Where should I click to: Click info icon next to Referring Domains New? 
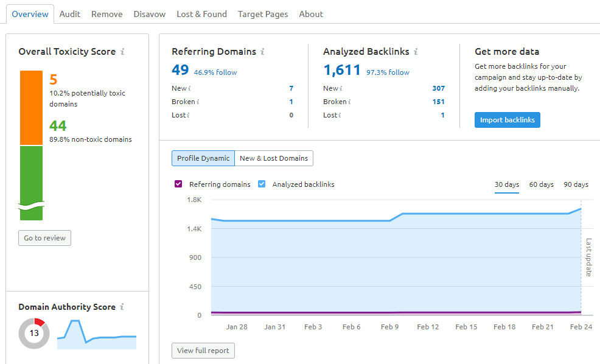tap(189, 88)
